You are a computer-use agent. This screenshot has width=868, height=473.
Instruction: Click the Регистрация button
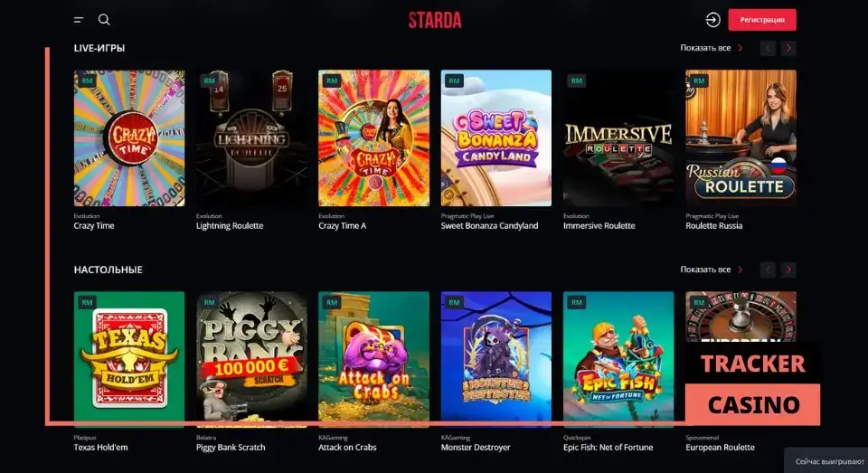click(x=761, y=20)
